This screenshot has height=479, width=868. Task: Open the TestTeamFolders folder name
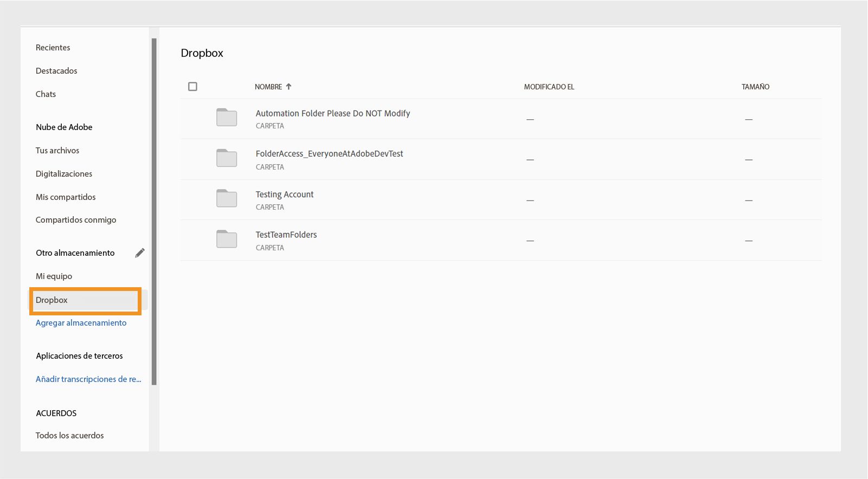pyautogui.click(x=286, y=235)
